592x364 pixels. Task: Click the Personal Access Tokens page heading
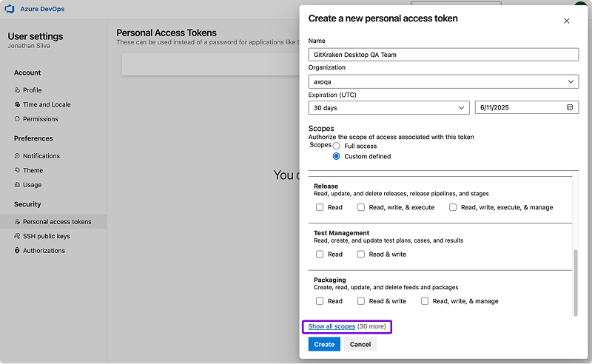[166, 33]
